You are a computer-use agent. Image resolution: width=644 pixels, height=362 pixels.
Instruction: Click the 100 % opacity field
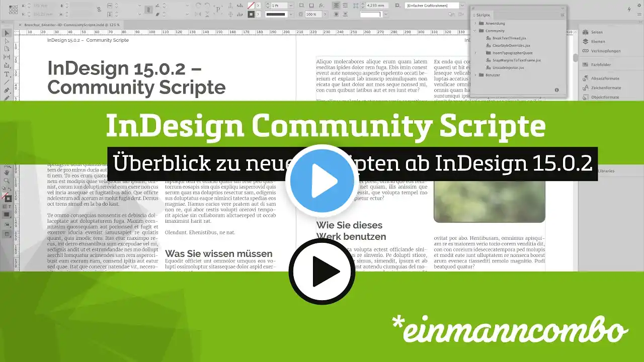coord(312,15)
